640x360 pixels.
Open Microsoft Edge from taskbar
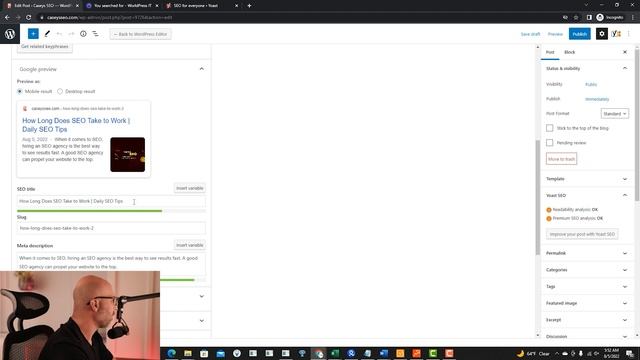pos(171,353)
